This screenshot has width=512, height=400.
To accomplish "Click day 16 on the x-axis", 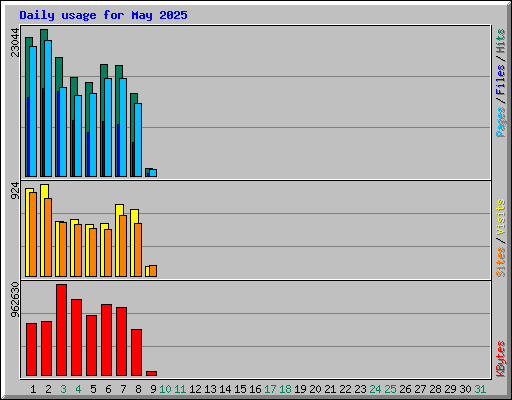I will [x=255, y=389].
